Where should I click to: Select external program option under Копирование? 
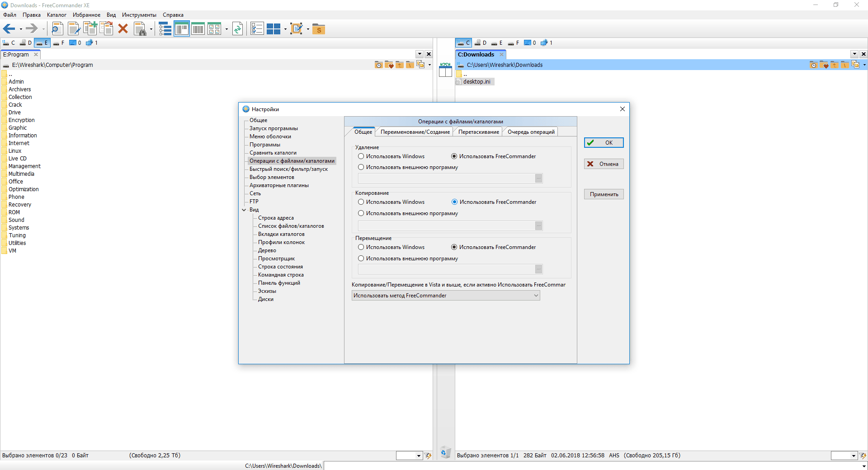tap(408, 213)
